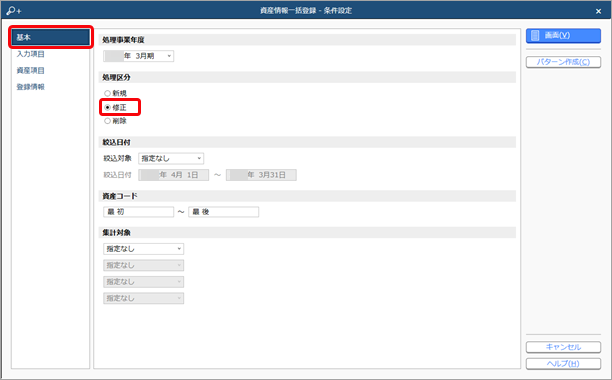Choose the 修正 radio option
The height and width of the screenshot is (380, 612).
[116, 107]
